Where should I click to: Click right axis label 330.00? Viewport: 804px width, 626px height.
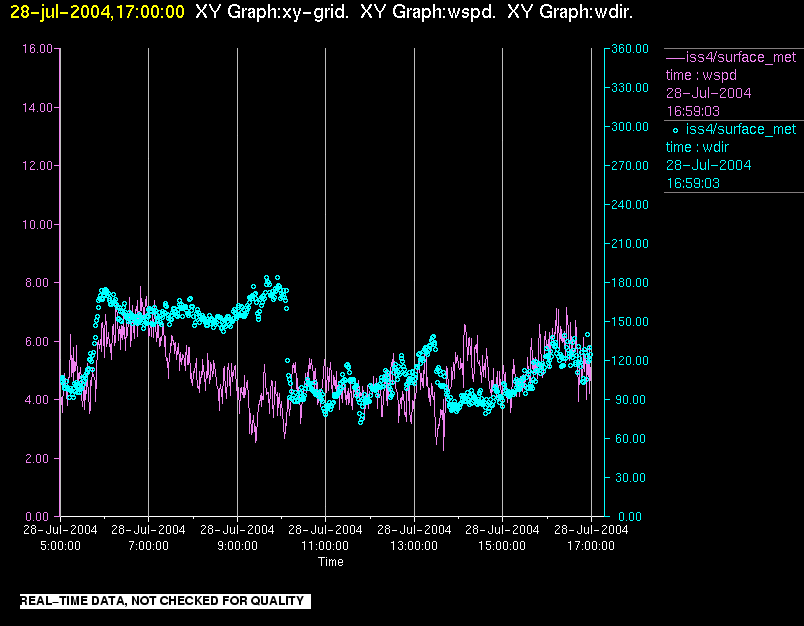click(x=630, y=88)
